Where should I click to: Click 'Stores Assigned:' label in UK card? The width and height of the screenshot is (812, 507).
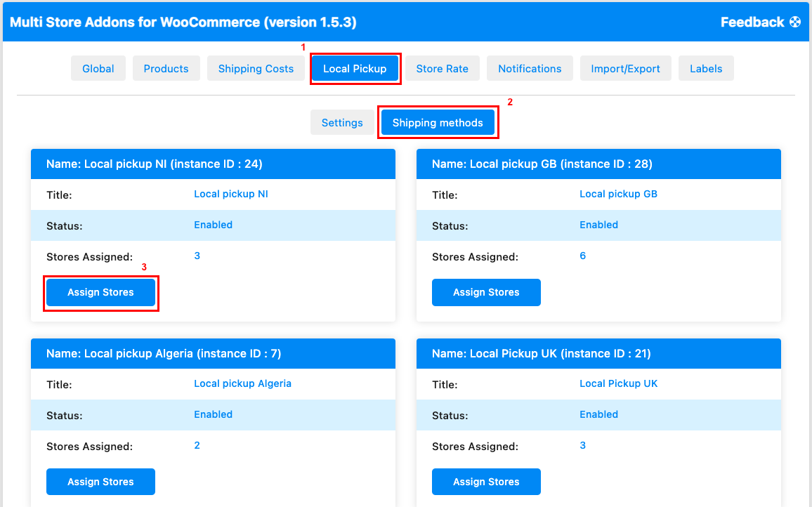pos(475,447)
